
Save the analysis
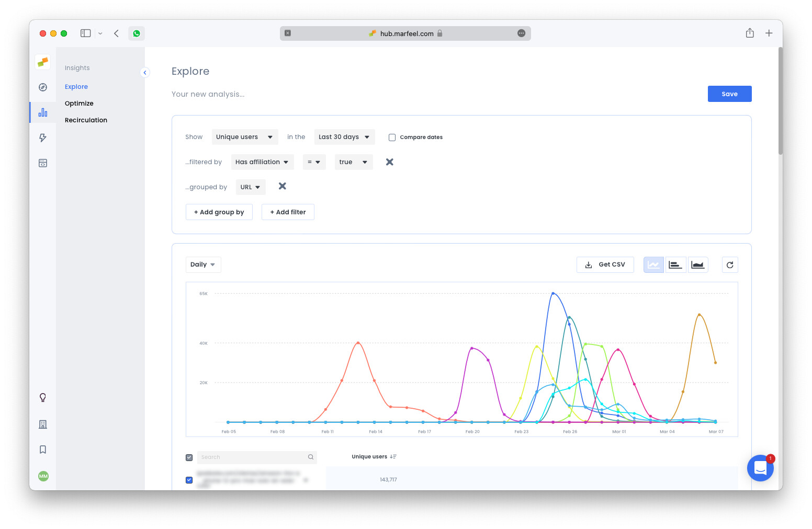[x=729, y=94]
